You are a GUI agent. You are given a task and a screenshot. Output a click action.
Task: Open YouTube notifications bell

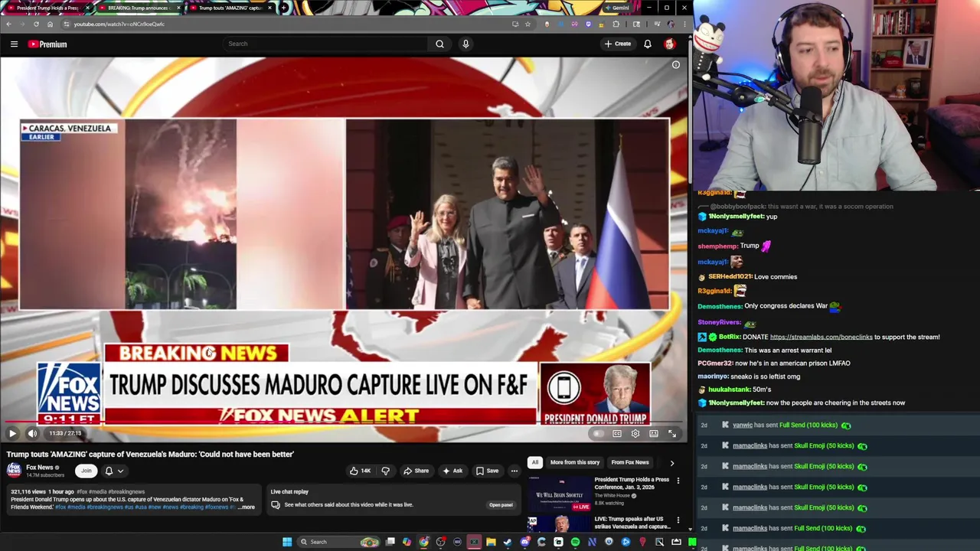[648, 44]
